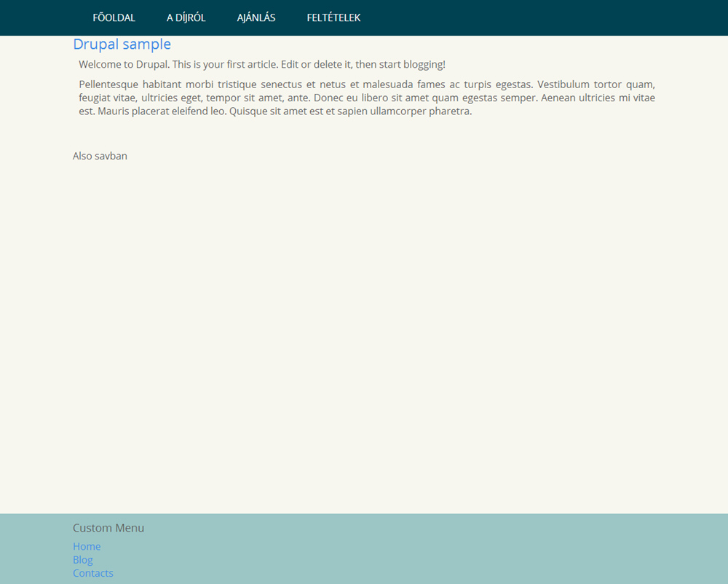The width and height of the screenshot is (728, 584).
Task: Select AJÁNLÁS in the top navigation
Action: point(256,17)
